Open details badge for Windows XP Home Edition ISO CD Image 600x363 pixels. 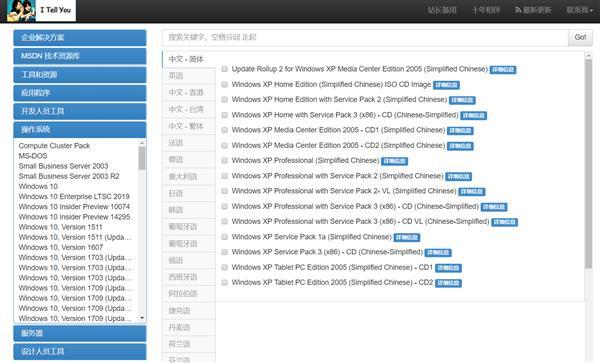coord(446,85)
